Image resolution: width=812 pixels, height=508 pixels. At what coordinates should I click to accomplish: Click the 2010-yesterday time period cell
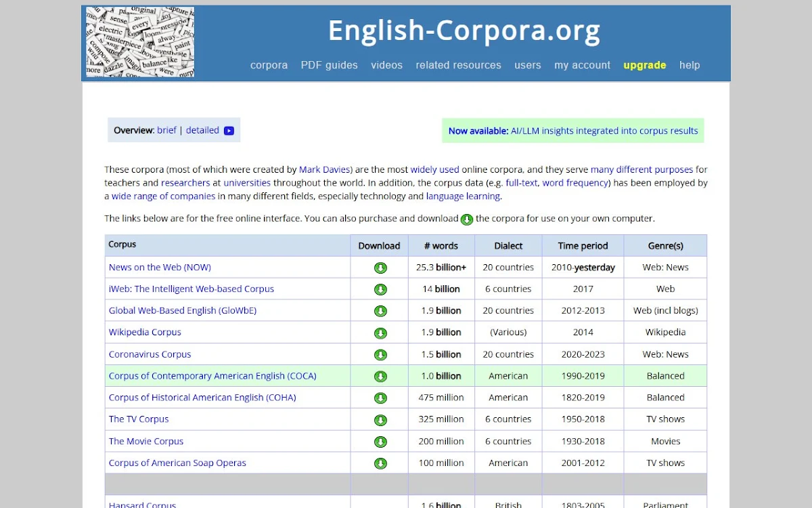click(x=583, y=268)
